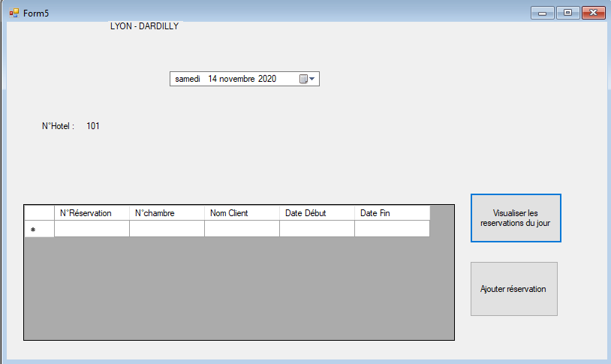Viewport: 611px width, 364px height.
Task: Click the Date Début column header
Action: pyautogui.click(x=317, y=213)
